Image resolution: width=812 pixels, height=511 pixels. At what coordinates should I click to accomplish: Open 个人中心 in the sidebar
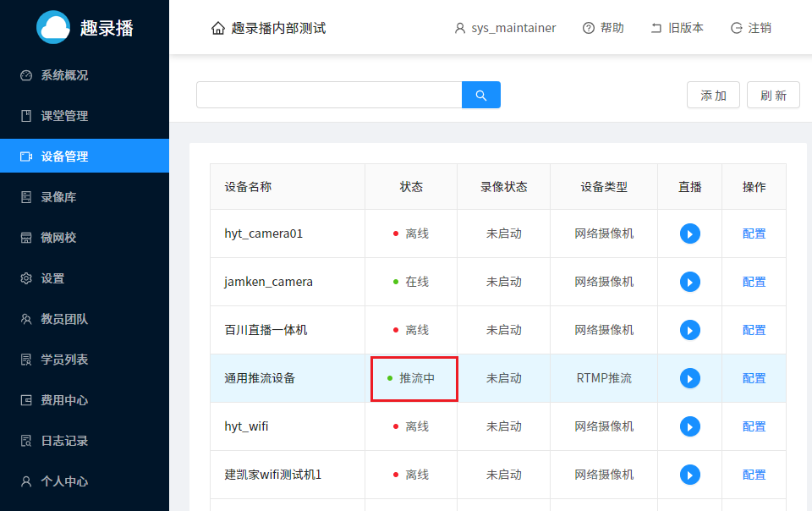click(x=85, y=481)
